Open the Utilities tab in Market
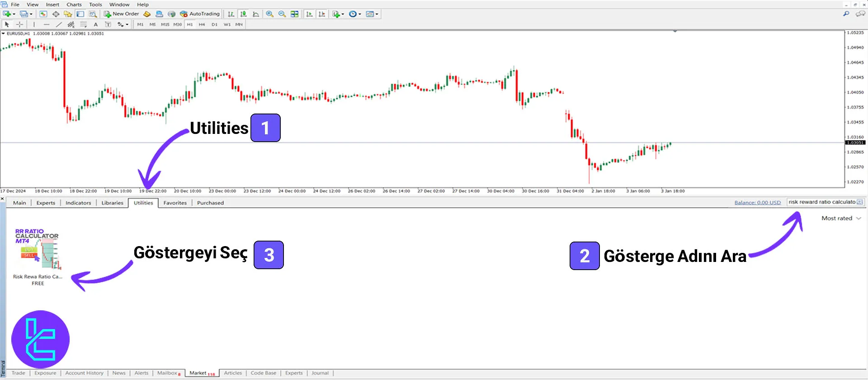The image size is (868, 380). 143,203
